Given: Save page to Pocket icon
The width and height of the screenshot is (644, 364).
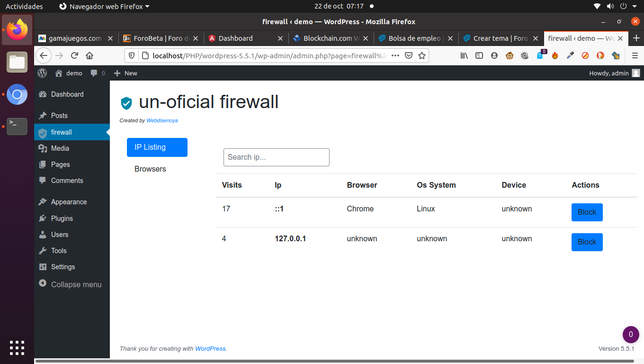Looking at the screenshot, I should click(x=409, y=55).
